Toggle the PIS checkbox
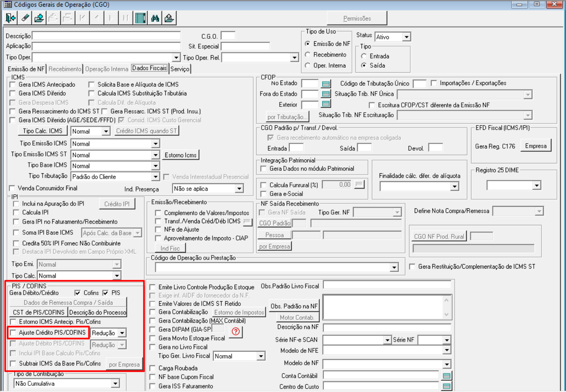 click(x=105, y=293)
